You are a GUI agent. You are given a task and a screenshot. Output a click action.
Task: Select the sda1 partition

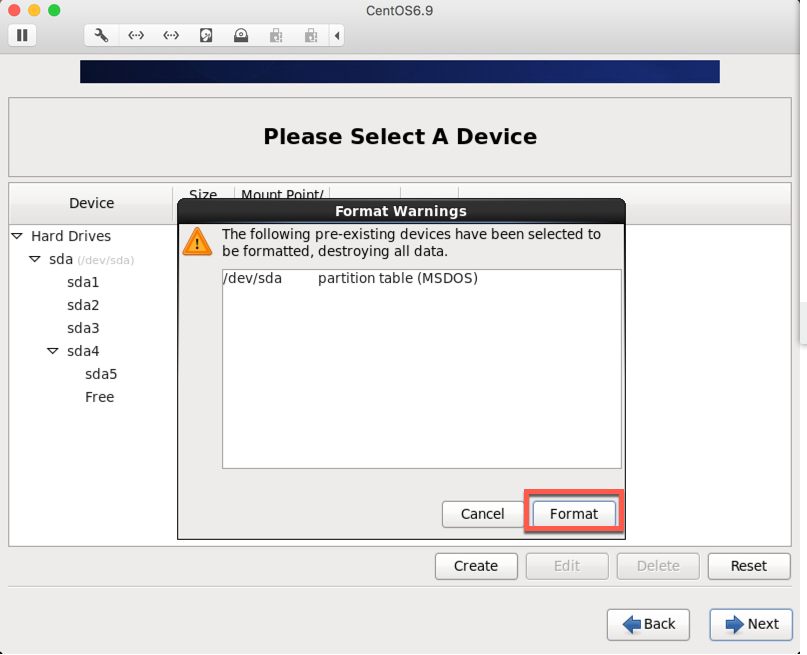(x=81, y=282)
